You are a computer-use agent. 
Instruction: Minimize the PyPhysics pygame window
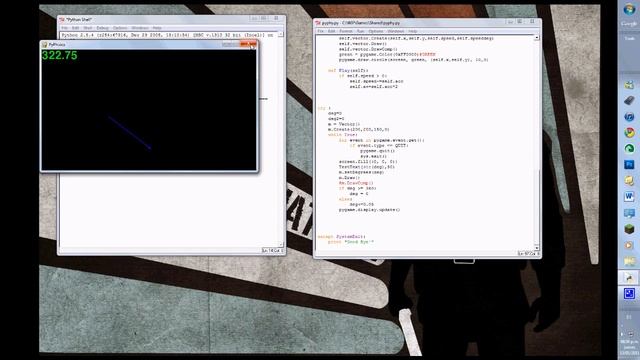click(x=226, y=44)
